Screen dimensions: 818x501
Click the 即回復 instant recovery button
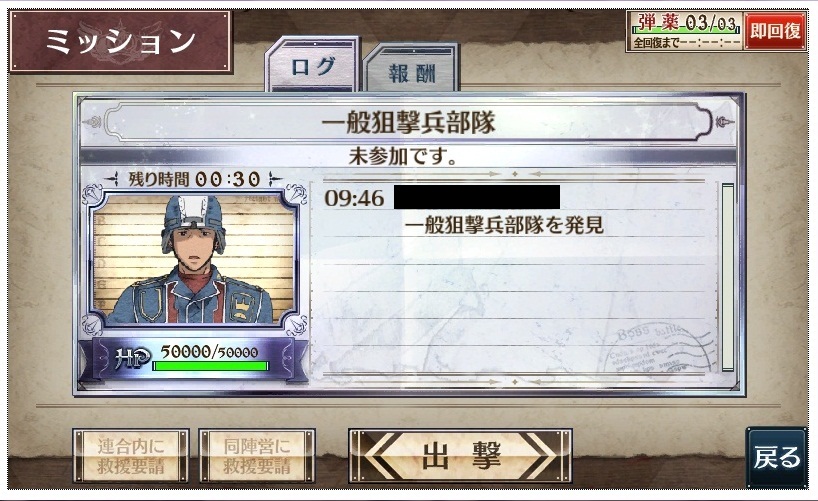[775, 31]
